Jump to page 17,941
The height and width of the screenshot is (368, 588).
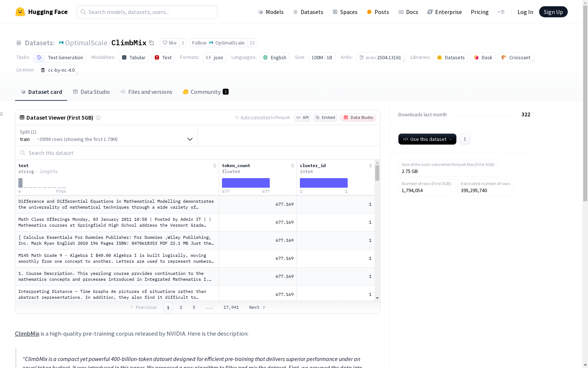(231, 307)
